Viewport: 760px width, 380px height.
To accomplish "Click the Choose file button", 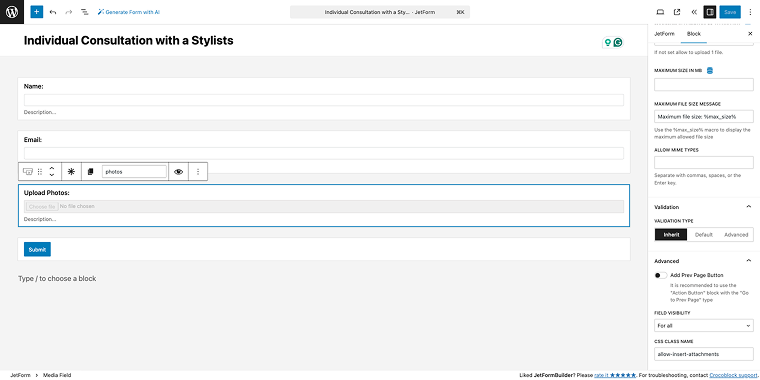I will (42, 206).
